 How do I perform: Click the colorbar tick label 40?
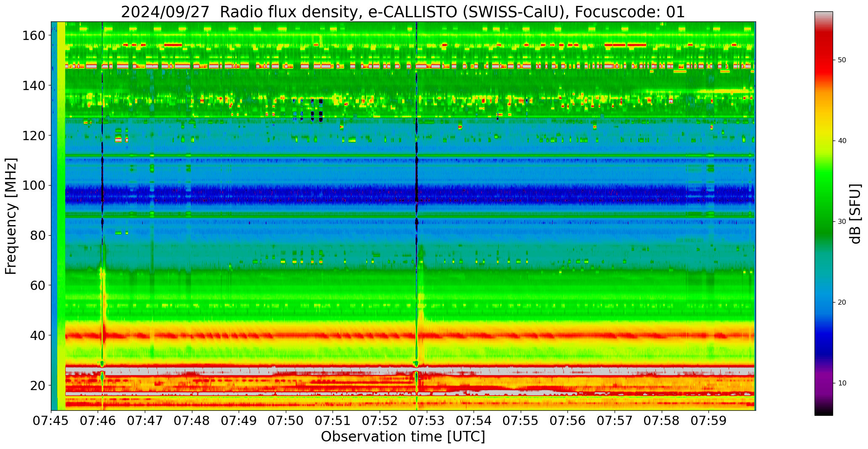click(x=842, y=141)
